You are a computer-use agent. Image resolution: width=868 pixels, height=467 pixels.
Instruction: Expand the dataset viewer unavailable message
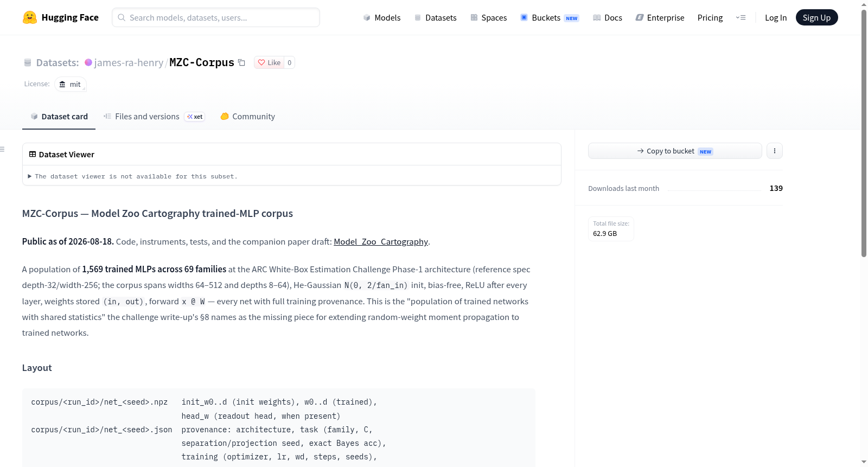point(133,176)
